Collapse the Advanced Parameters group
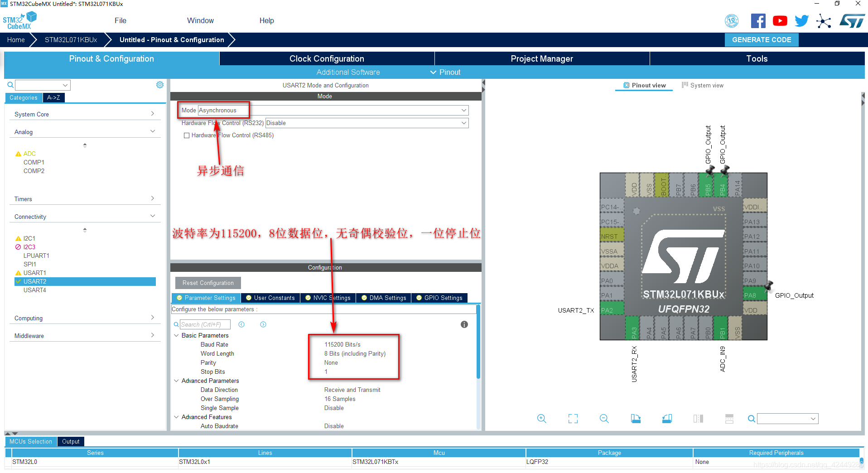Viewport: 868px width, 473px height. 176,381
